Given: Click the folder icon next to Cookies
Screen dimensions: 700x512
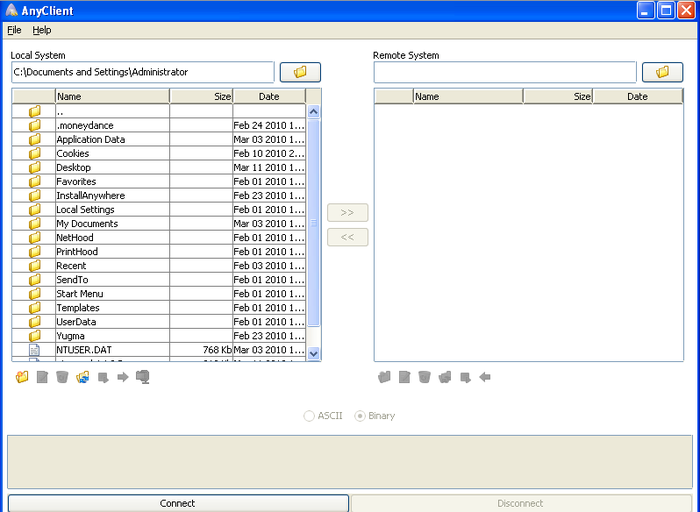Looking at the screenshot, I should pos(34,154).
